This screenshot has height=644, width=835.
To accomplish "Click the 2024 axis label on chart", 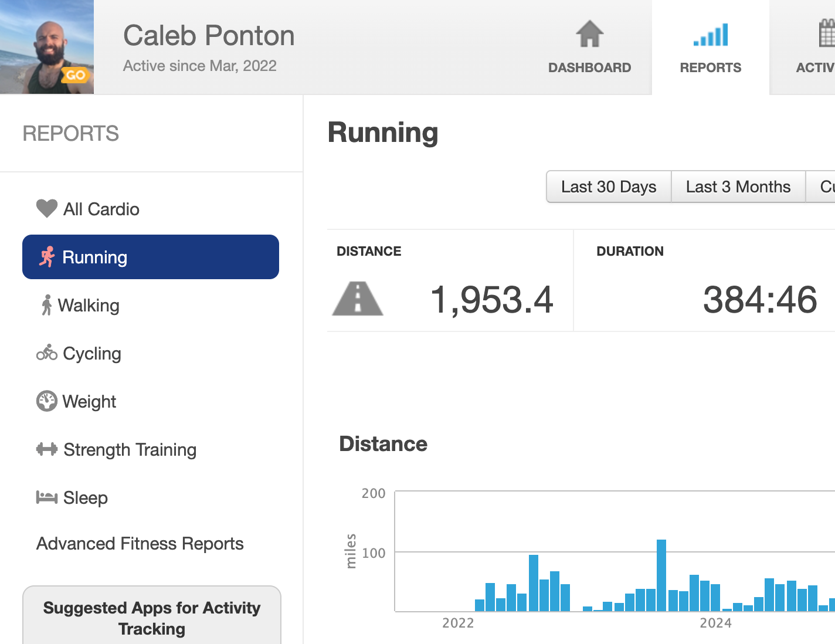I will (x=715, y=623).
